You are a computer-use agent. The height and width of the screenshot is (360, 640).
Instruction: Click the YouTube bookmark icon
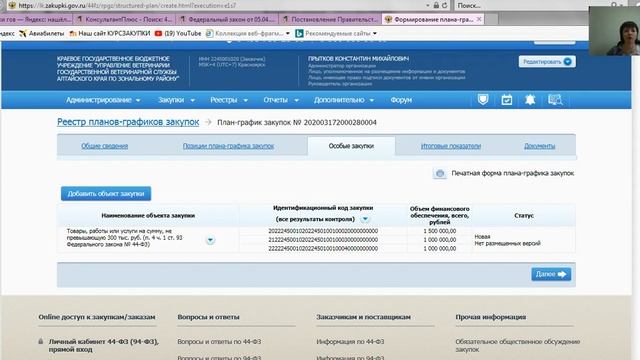pyautogui.click(x=158, y=33)
